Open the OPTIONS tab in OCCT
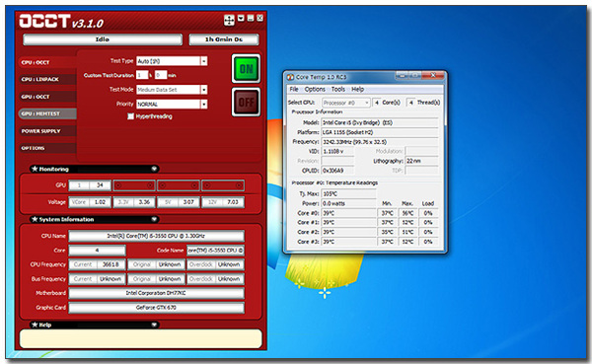Viewport: 592px width, 364px height. (x=47, y=148)
